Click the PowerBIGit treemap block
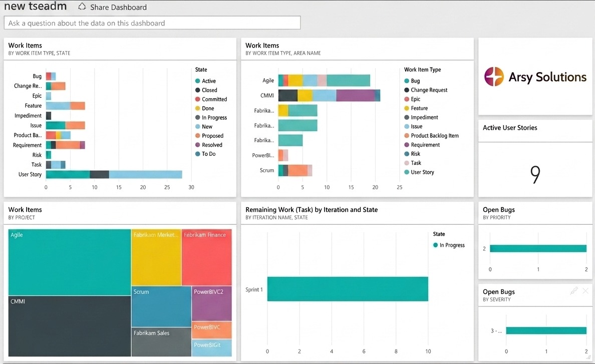595x364 pixels. point(212,347)
